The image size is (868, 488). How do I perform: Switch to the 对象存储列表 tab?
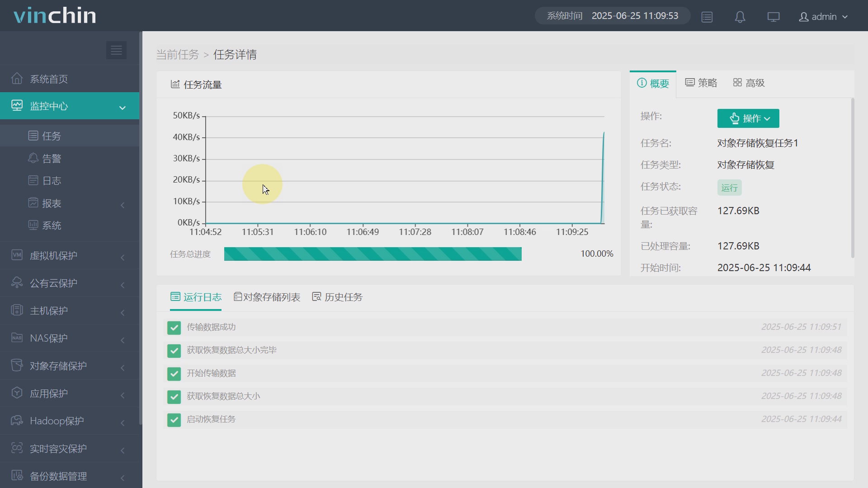click(x=267, y=297)
